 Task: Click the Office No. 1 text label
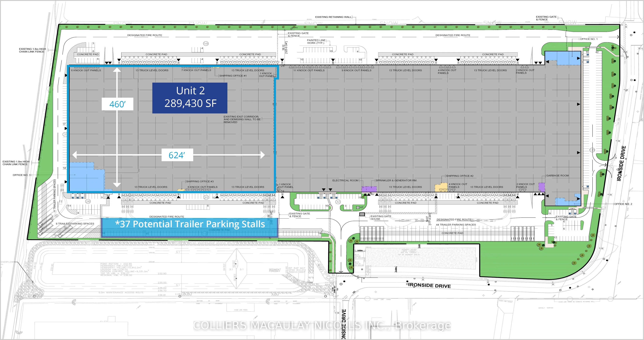click(x=588, y=39)
